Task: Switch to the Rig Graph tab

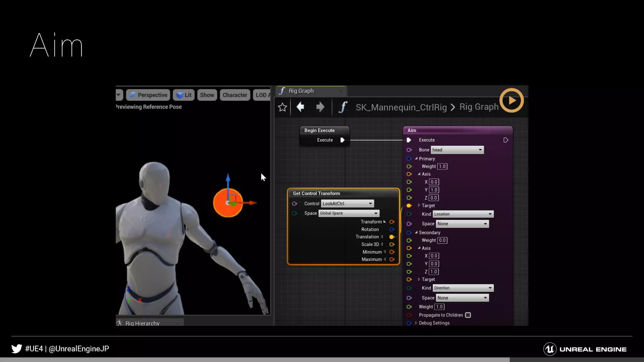Action: (x=301, y=91)
